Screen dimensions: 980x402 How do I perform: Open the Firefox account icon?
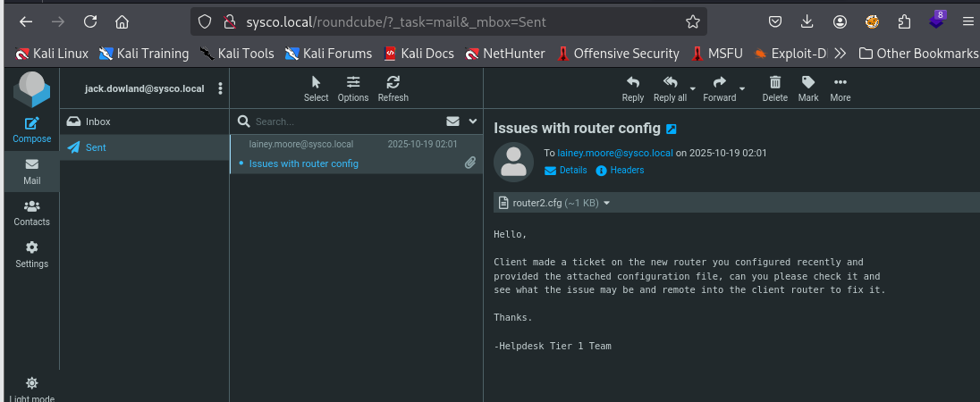[x=840, y=21]
